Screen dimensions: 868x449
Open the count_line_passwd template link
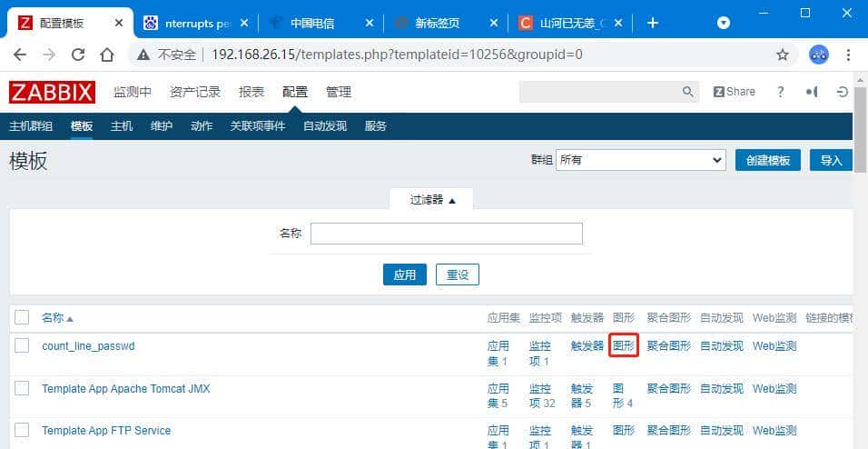click(x=88, y=346)
